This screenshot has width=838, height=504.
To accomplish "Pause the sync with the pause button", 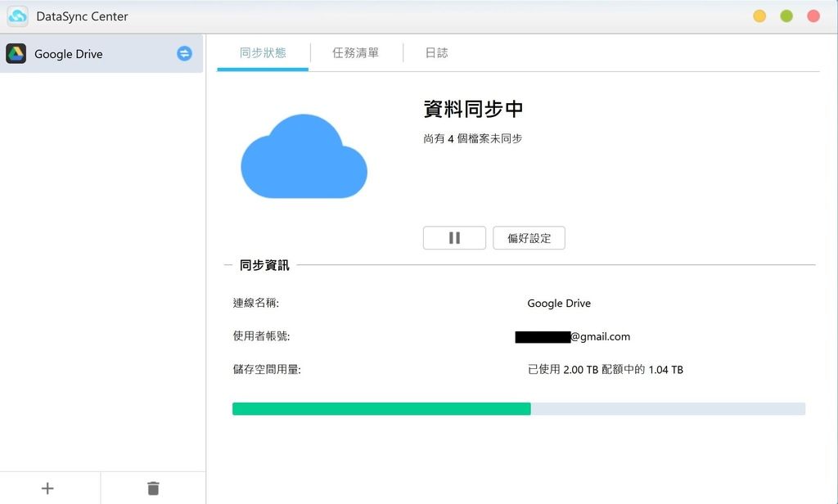I will point(454,238).
